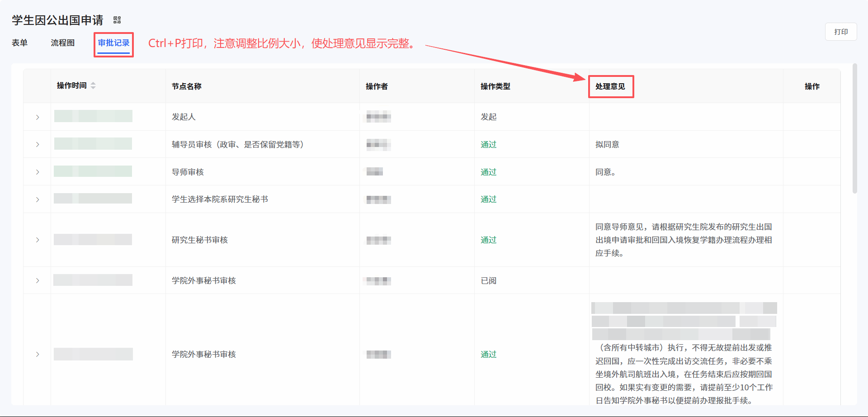Switch to the 流程图 tab
868x417 pixels.
[63, 43]
